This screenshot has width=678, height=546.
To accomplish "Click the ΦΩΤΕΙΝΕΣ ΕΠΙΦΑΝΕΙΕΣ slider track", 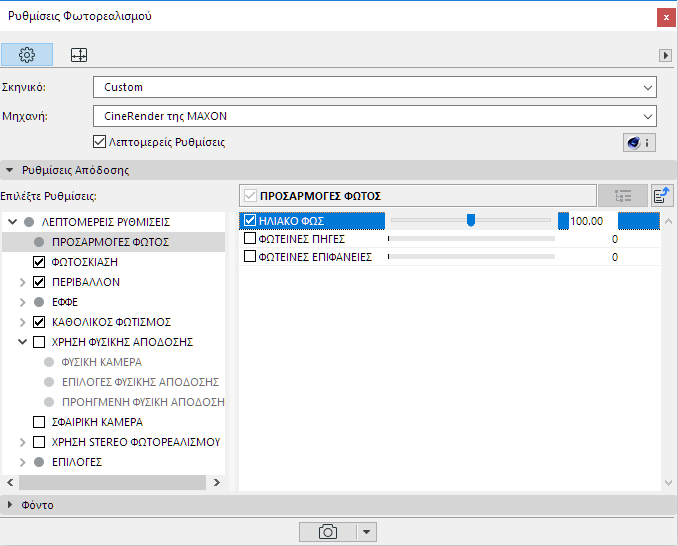I will click(x=471, y=256).
